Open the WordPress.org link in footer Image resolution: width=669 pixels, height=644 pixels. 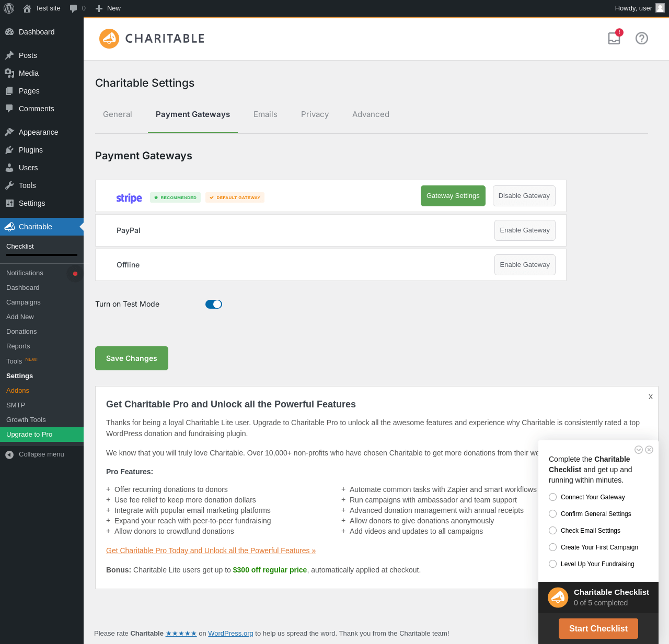tap(230, 634)
